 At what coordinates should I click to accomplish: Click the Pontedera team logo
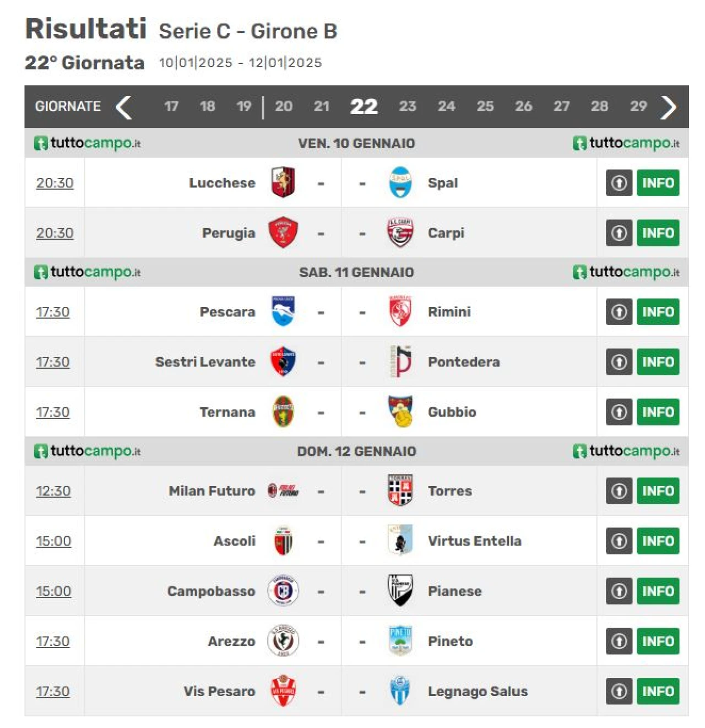coord(400,362)
